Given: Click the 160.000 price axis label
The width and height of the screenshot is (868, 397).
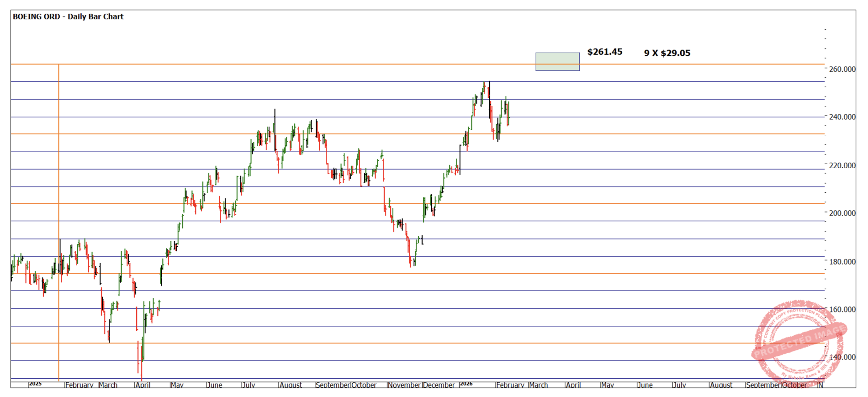Looking at the screenshot, I should click(842, 310).
